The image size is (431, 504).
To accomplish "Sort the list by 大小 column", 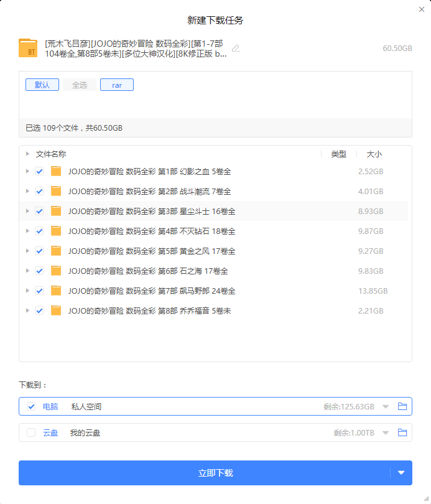I will [374, 154].
